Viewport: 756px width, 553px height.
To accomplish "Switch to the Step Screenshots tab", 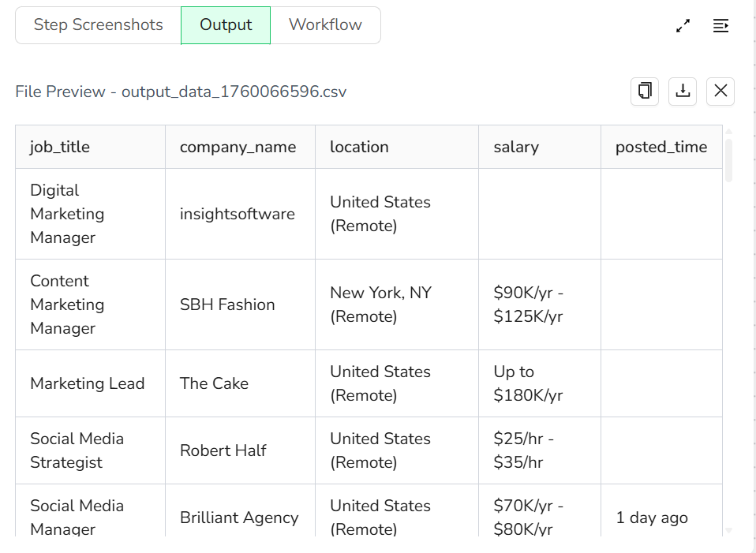I will coord(99,24).
